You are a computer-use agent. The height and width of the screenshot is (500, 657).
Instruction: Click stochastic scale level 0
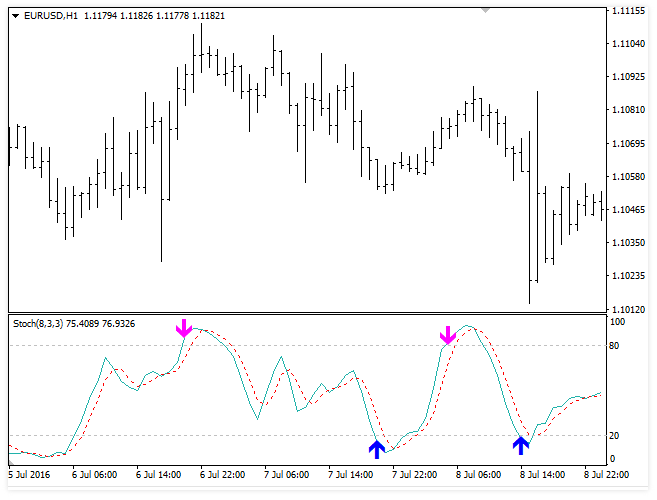612,459
